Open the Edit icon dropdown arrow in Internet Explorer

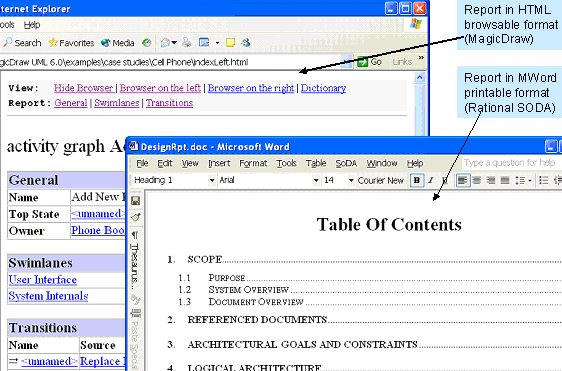click(217, 43)
